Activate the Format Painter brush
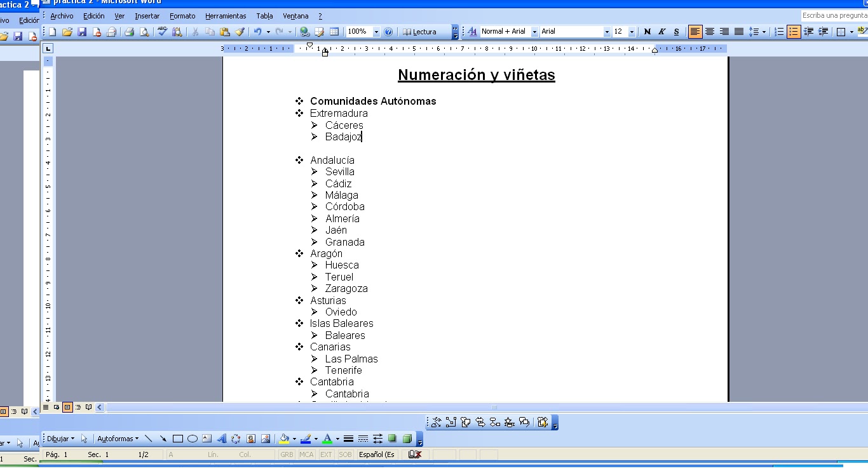 click(240, 32)
